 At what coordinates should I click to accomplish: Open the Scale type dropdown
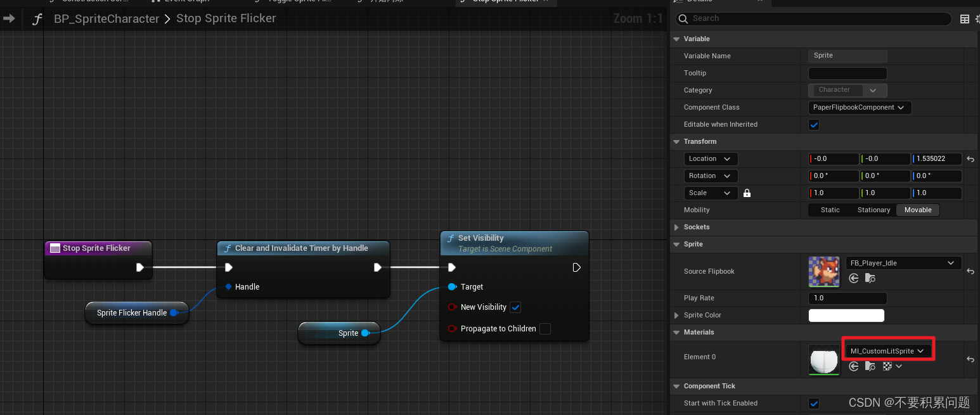711,193
